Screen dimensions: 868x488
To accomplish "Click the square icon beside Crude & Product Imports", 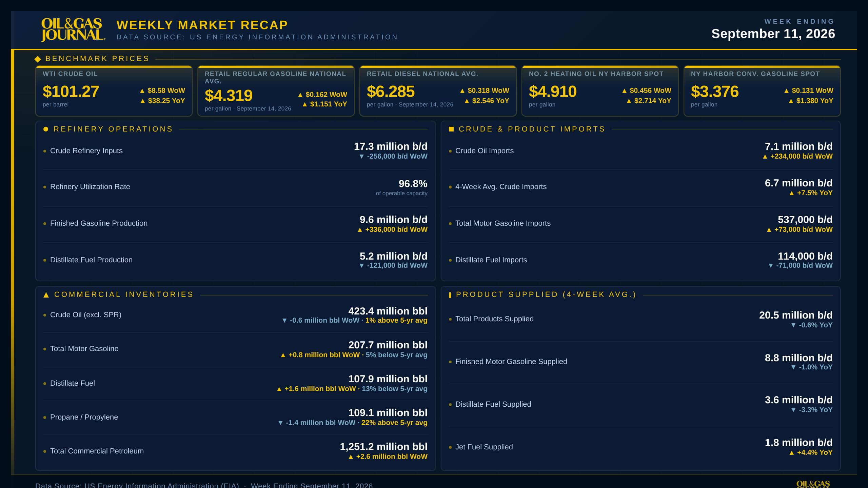I will click(x=451, y=129).
